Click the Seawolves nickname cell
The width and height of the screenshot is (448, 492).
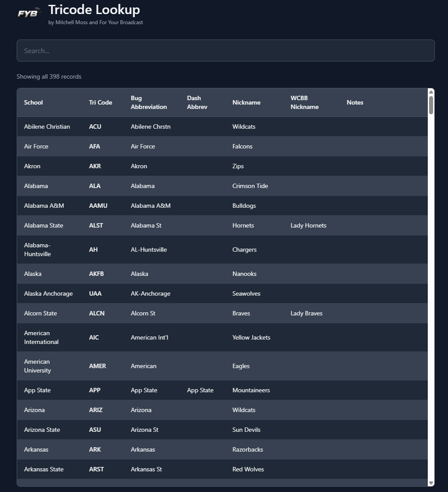(x=246, y=293)
